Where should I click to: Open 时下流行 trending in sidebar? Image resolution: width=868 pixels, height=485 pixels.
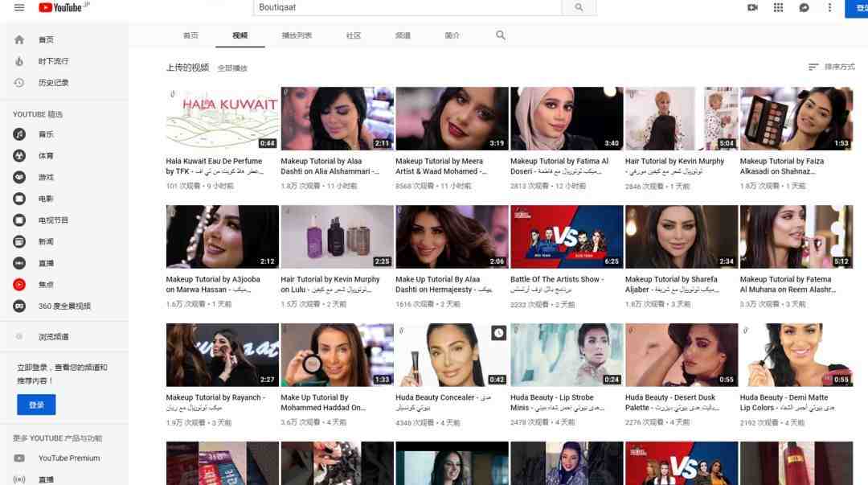[53, 61]
